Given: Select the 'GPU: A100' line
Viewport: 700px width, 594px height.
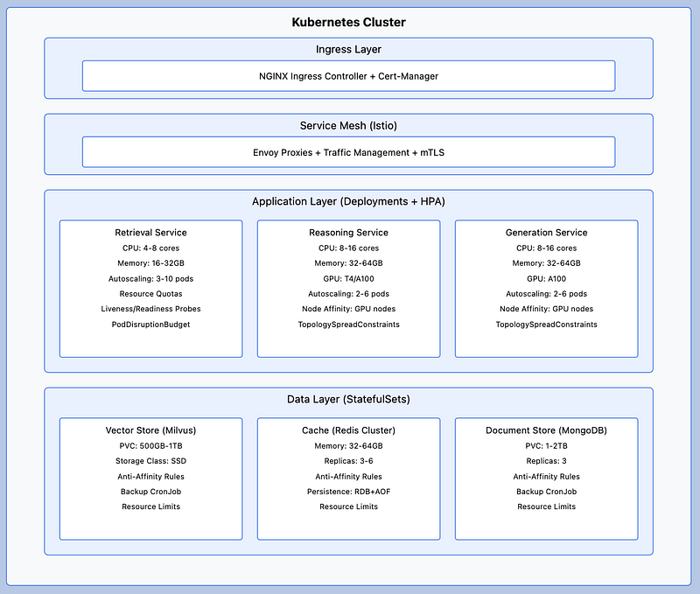Looking at the screenshot, I should coord(546,279).
